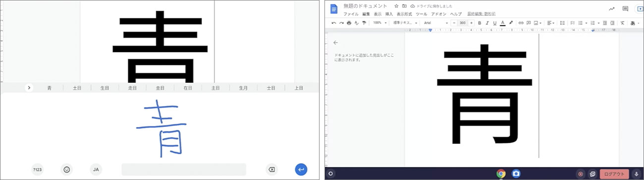Choose candidate 生日 in handwriting suggestions
The image size is (644, 180).
[105, 88]
